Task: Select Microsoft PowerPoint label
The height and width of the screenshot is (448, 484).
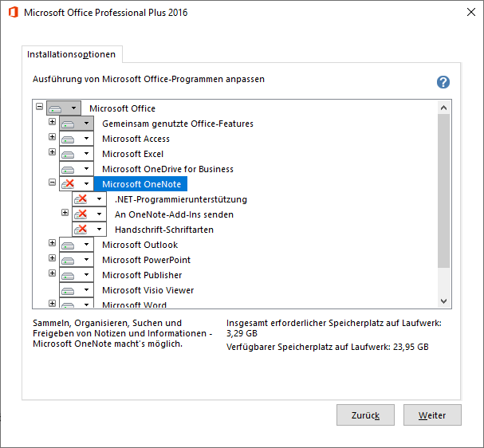Action: (146, 260)
